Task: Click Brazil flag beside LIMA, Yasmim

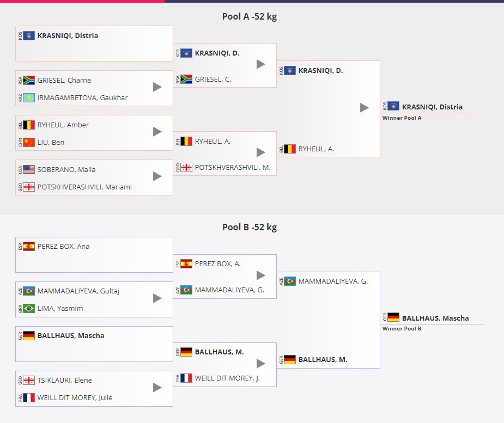Action: (29, 308)
